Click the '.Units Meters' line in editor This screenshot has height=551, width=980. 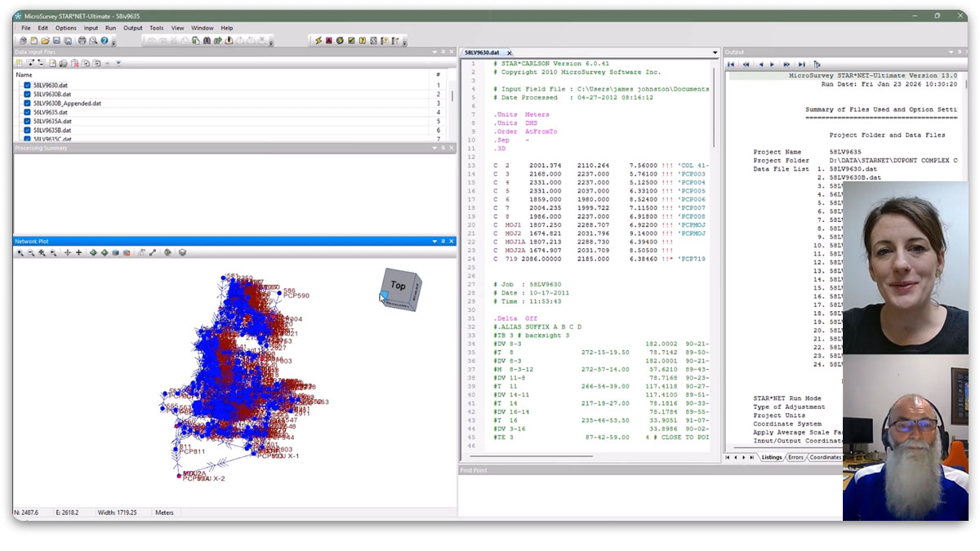521,114
